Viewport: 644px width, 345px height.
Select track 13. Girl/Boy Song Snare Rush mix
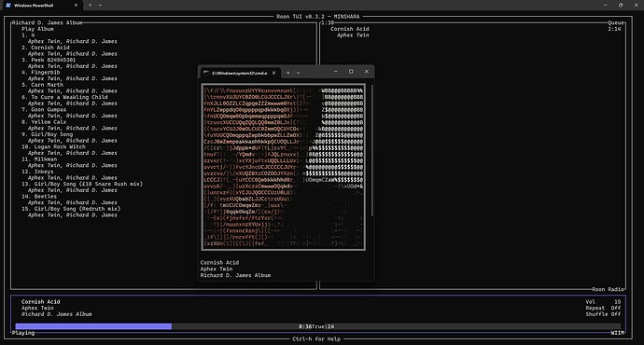pyautogui.click(x=82, y=184)
